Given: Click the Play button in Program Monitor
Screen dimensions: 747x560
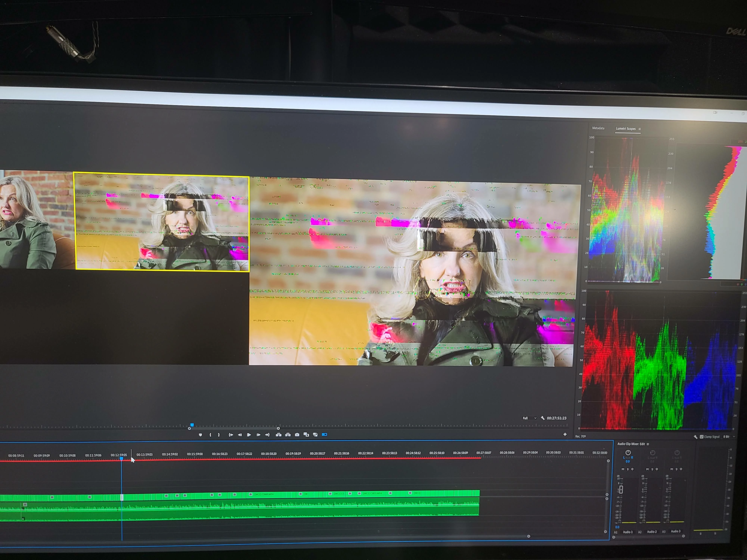Looking at the screenshot, I should [249, 435].
